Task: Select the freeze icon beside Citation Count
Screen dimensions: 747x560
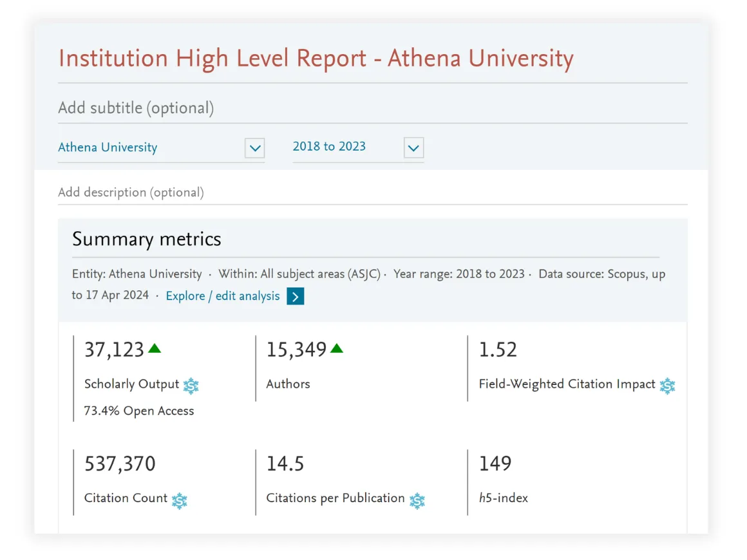Action: pos(179,501)
